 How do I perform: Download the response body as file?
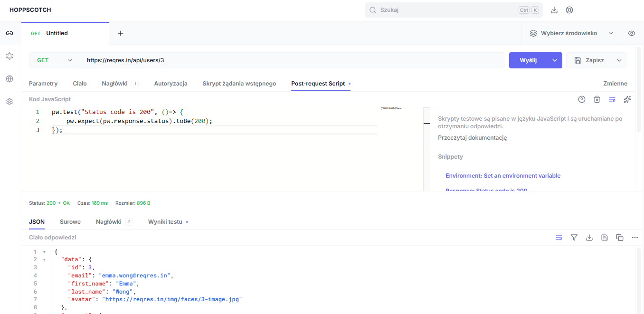pyautogui.click(x=589, y=238)
